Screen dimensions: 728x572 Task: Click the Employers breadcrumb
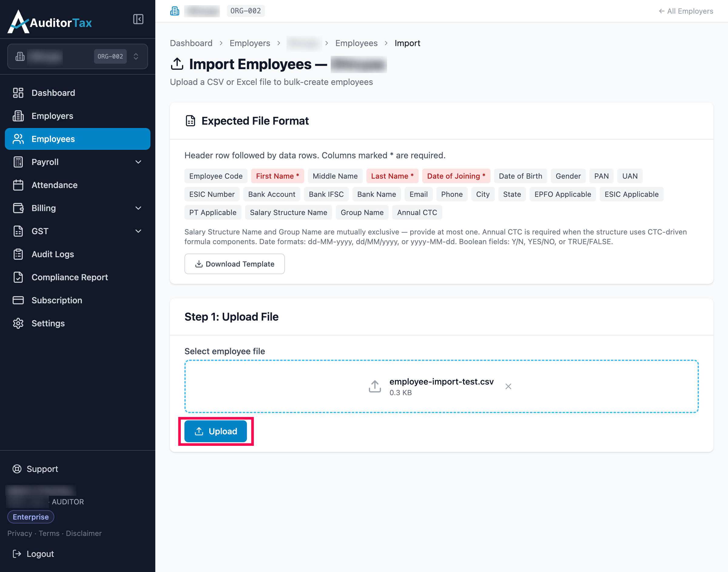click(250, 43)
